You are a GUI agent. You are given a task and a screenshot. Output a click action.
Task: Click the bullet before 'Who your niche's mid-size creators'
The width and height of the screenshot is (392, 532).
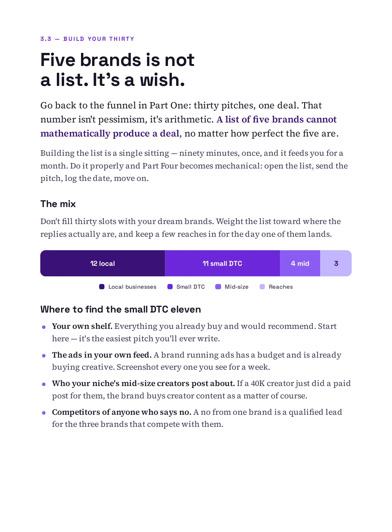pyautogui.click(x=44, y=384)
